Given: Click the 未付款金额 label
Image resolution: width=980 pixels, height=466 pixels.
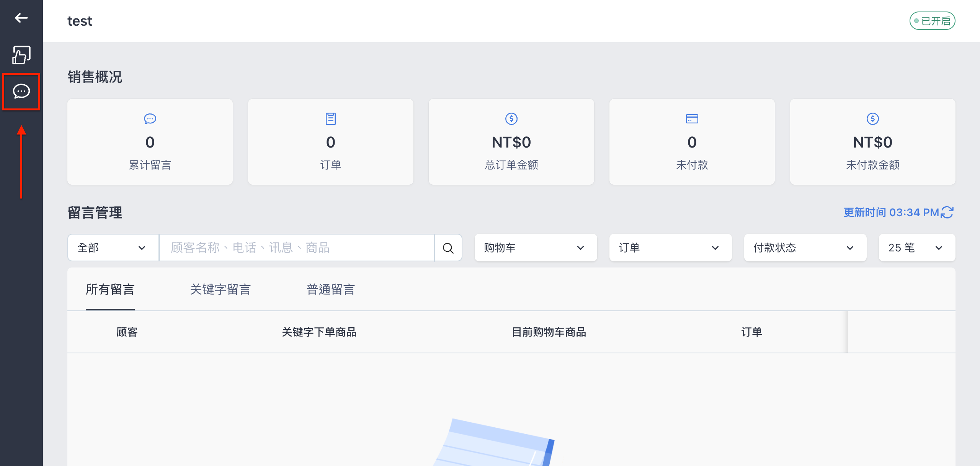Looking at the screenshot, I should (873, 165).
